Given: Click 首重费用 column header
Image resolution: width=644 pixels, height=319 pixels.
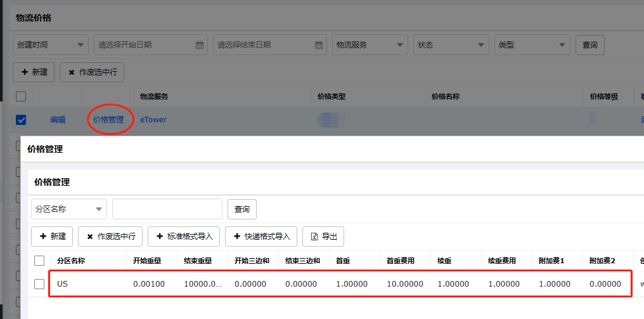Looking at the screenshot, I should 401,261.
